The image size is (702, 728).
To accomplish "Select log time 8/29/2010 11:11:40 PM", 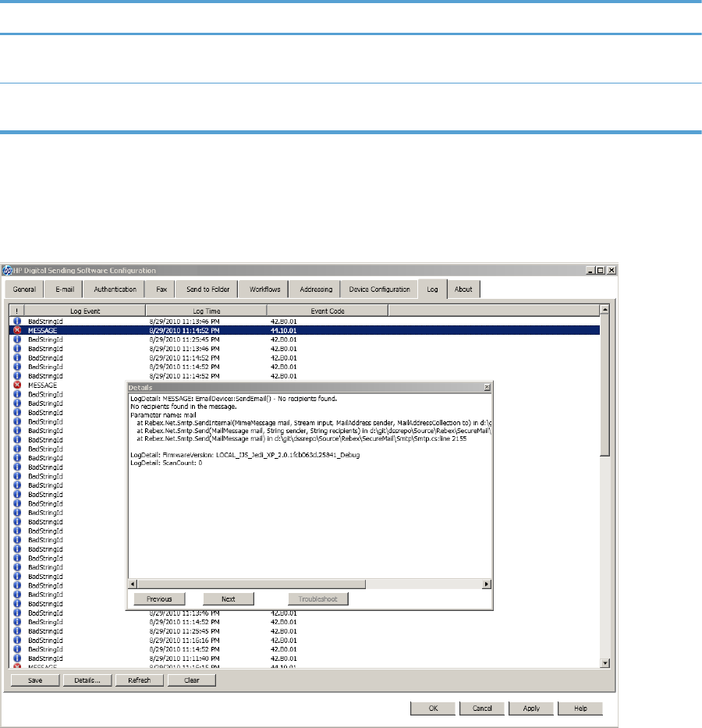I will [184, 659].
